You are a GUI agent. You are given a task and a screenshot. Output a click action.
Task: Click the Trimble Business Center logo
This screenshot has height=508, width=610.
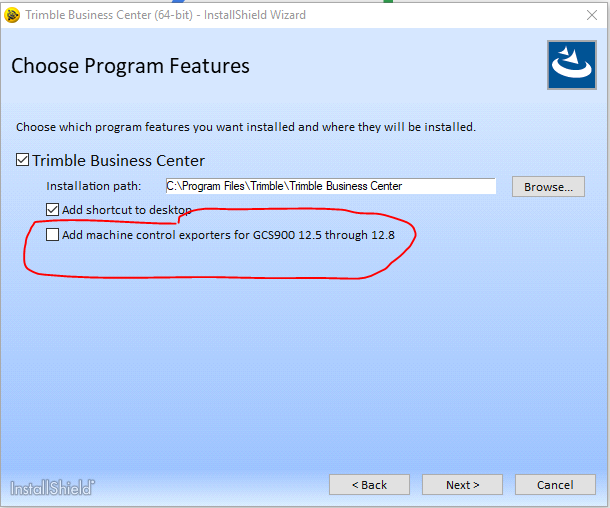[571, 65]
